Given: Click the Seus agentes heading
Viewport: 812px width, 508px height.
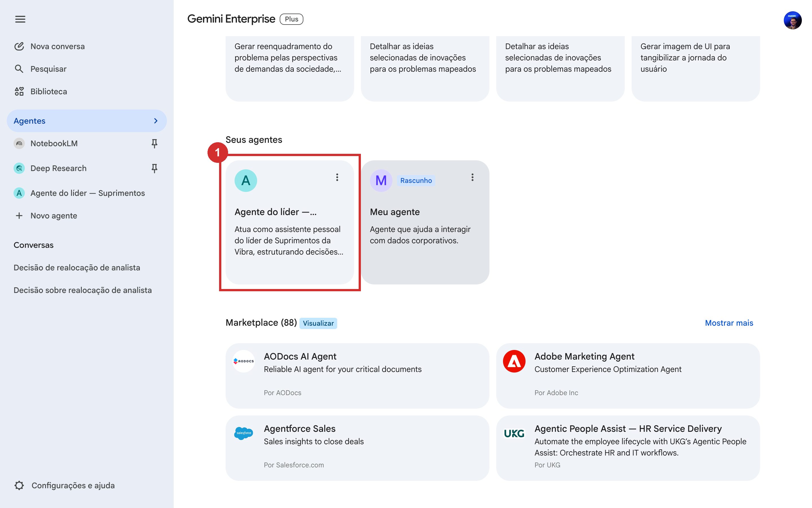Looking at the screenshot, I should click(x=254, y=140).
